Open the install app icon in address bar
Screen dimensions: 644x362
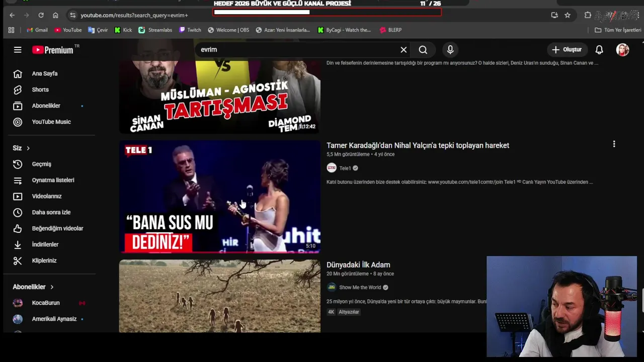(x=554, y=15)
